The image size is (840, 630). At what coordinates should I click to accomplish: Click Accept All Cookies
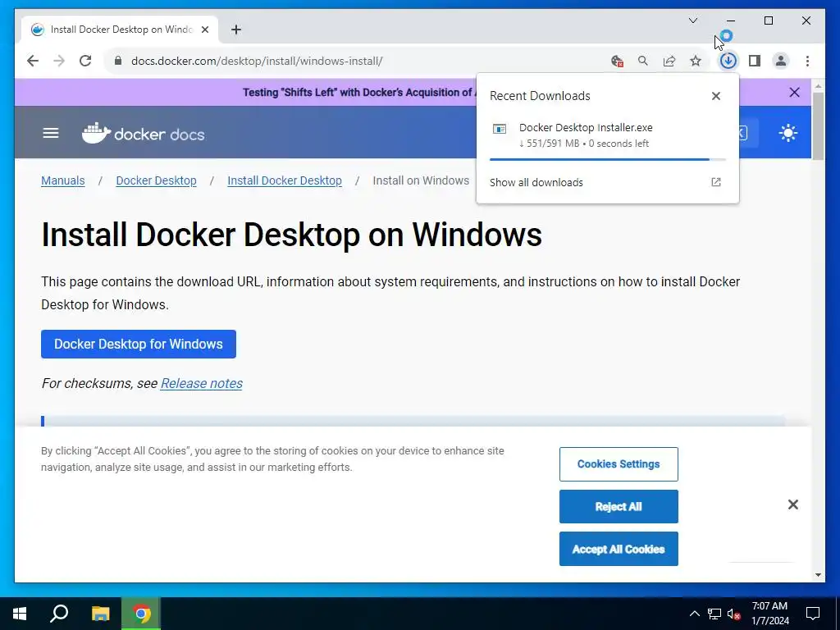point(619,549)
